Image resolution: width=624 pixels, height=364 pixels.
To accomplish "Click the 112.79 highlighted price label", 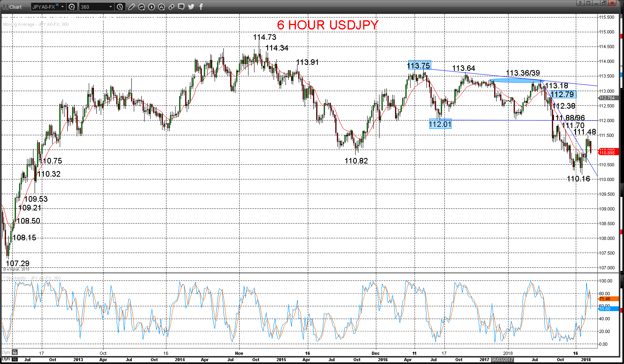I will point(563,95).
